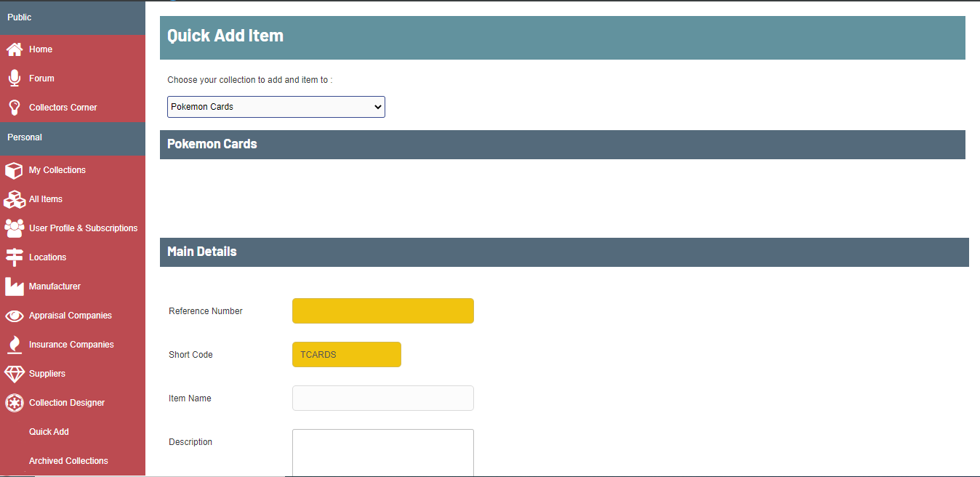
Task: Click the User Profile people icon
Action: pos(15,228)
